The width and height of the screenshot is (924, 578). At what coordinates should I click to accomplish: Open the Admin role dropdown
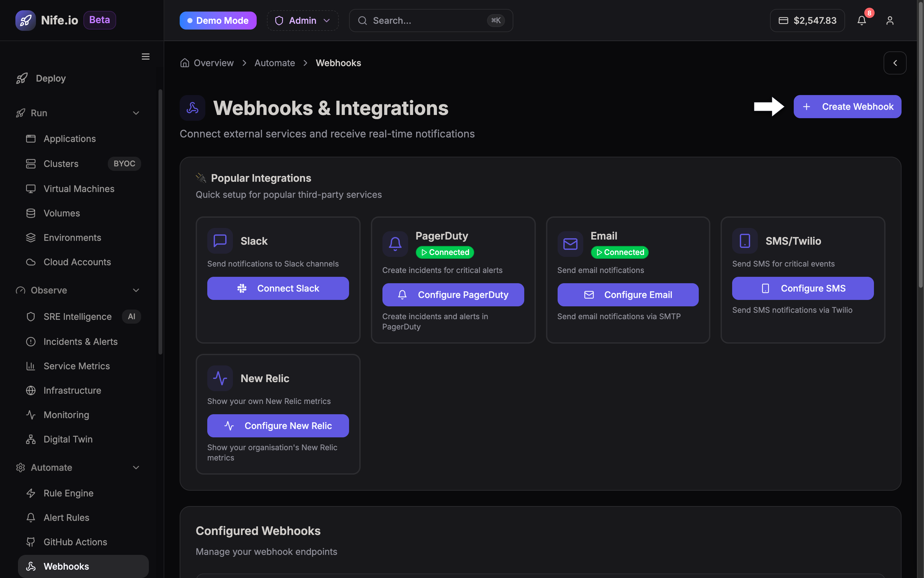303,21
